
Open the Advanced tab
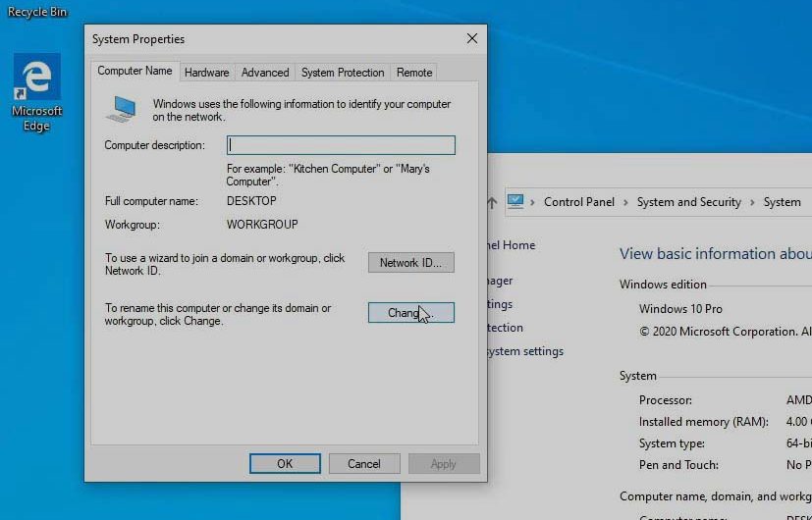tap(265, 73)
